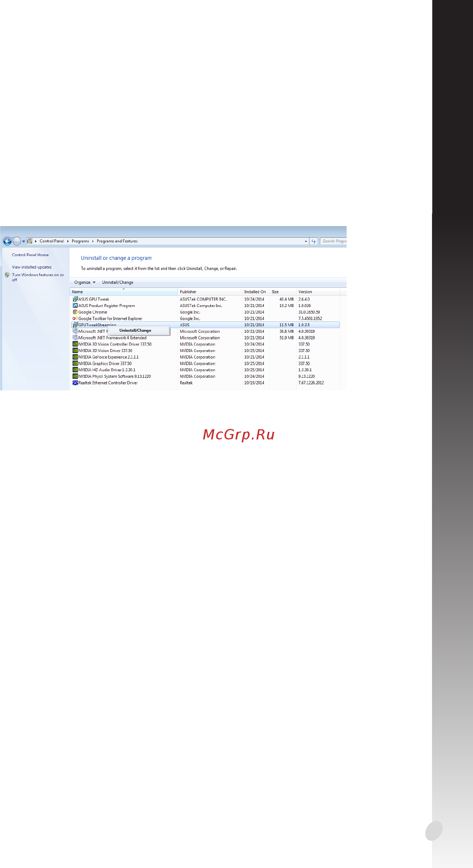The width and height of the screenshot is (473, 868).
Task: Click NVIDIA GeForce Experience icon
Action: click(75, 357)
